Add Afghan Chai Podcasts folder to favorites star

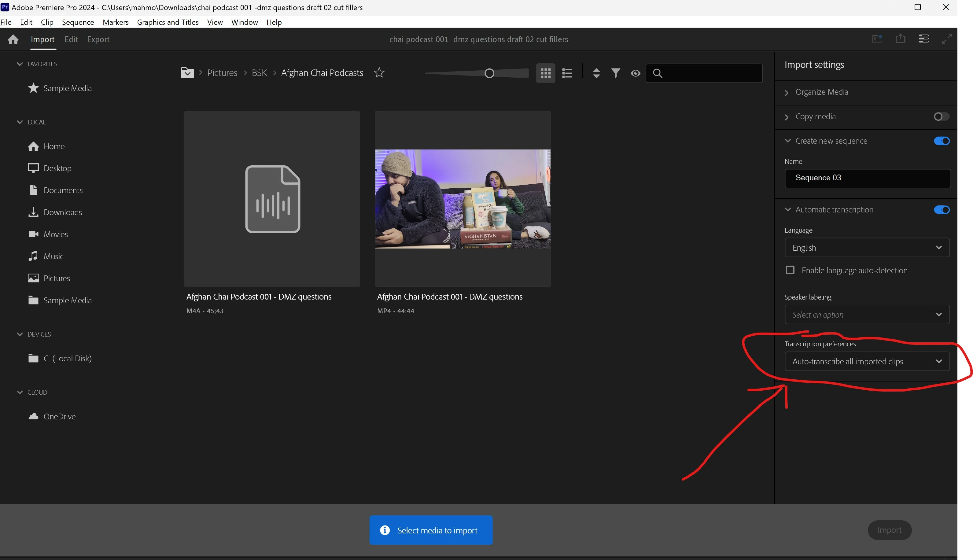379,73
